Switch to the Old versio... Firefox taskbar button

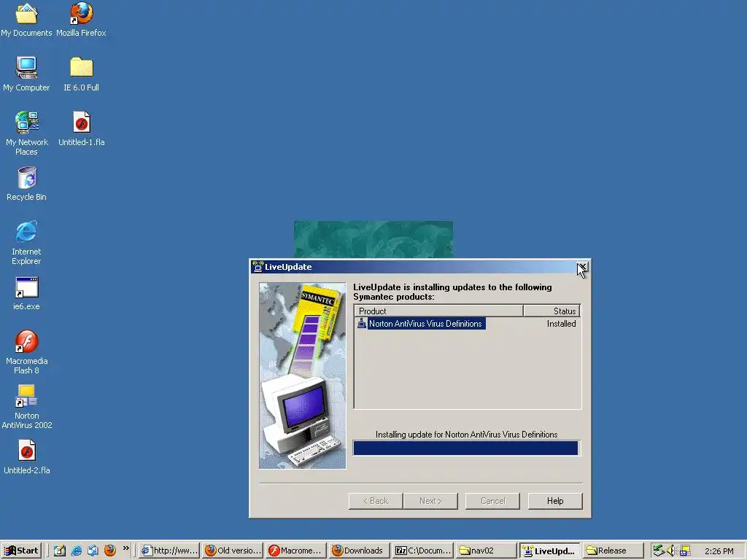click(x=233, y=551)
